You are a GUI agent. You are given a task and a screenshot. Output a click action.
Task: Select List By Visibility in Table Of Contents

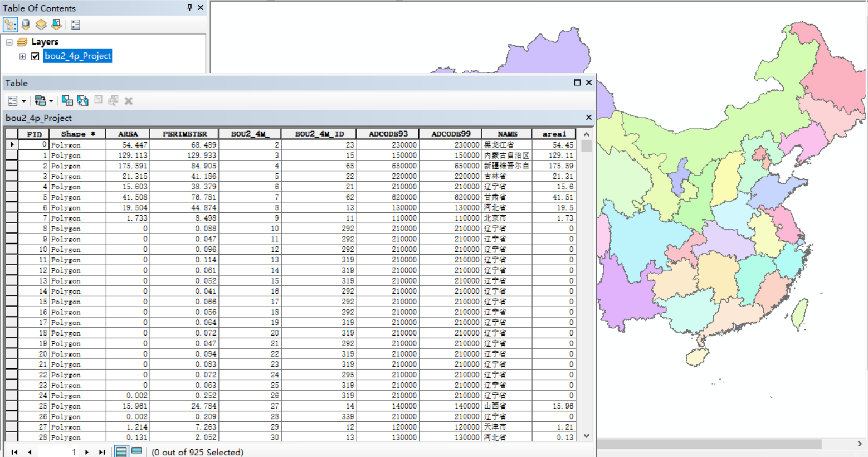point(41,24)
